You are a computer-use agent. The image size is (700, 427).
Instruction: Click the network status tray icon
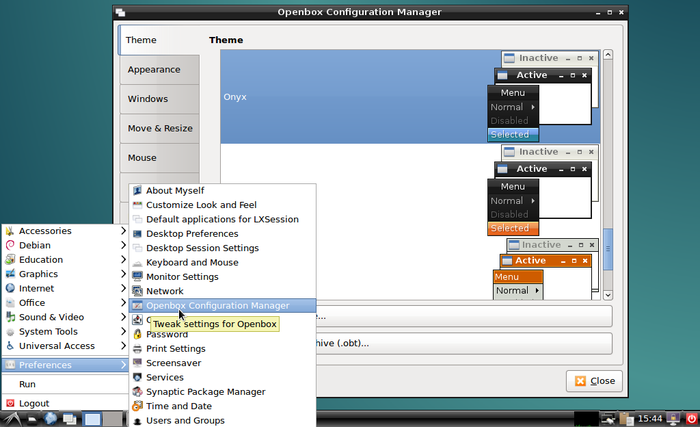pos(608,419)
